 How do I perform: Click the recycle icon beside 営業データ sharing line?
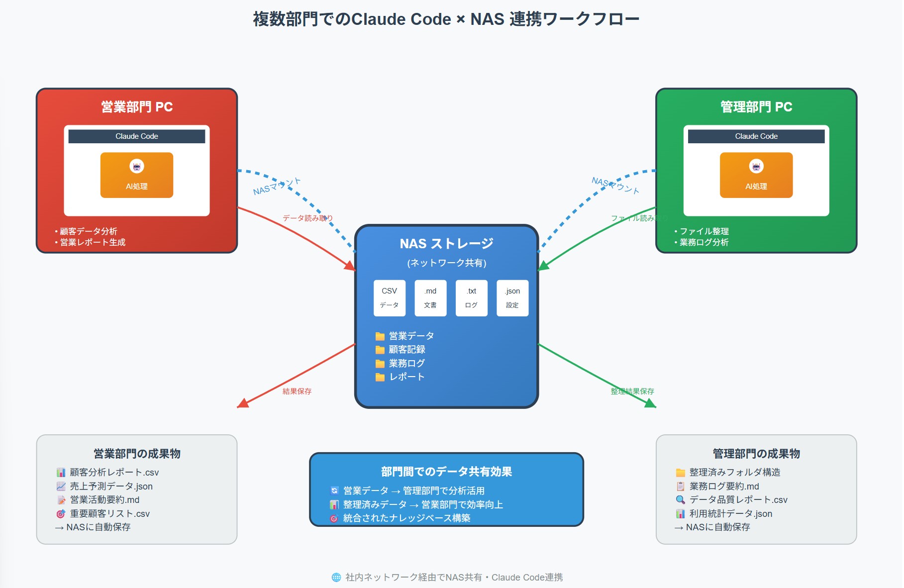pyautogui.click(x=334, y=490)
